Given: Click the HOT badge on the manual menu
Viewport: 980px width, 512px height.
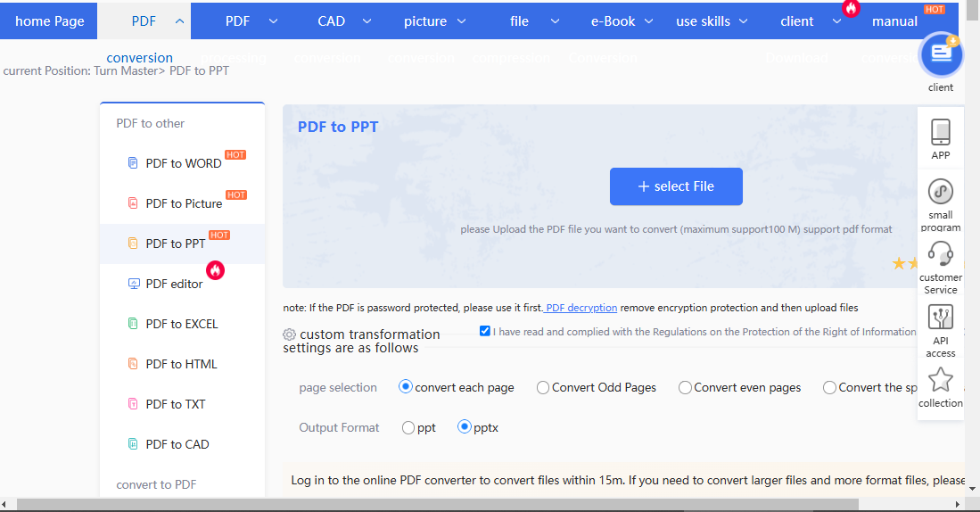Looking at the screenshot, I should point(935,10).
